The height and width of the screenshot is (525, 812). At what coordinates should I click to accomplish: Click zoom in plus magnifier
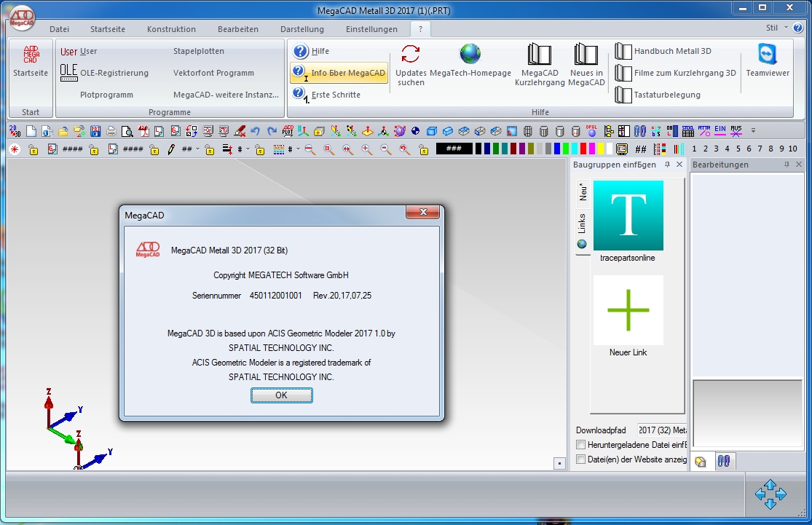[366, 149]
